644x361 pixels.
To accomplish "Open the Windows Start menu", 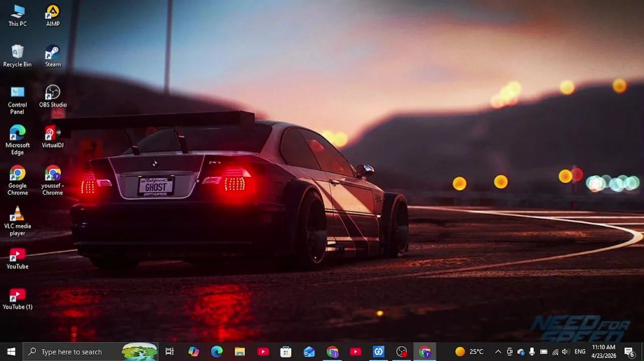I will 11,351.
